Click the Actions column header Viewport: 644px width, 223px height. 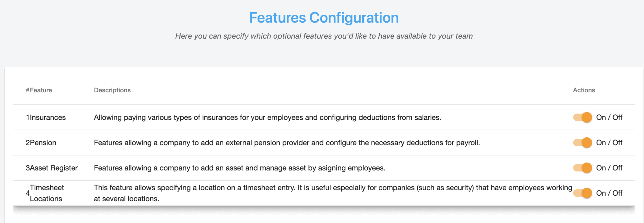[x=584, y=90]
